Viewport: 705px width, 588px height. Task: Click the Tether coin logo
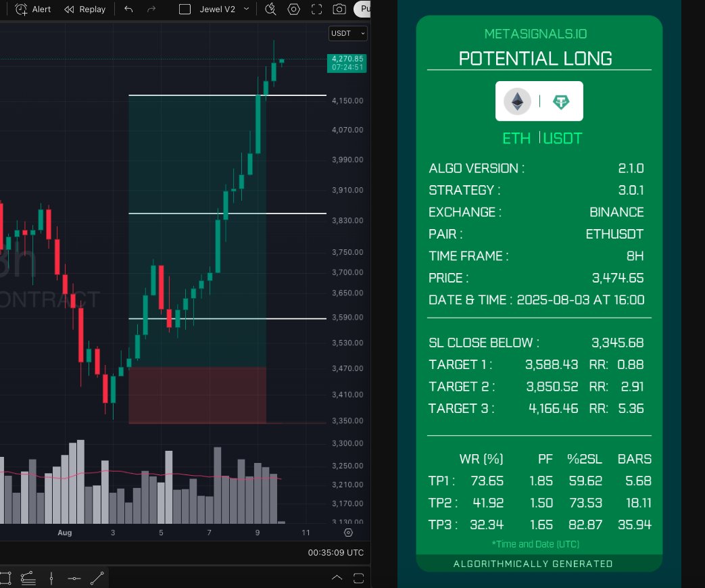(x=560, y=102)
